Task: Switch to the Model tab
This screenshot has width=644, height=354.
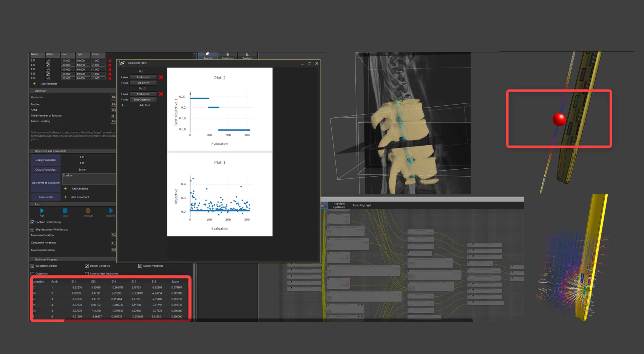Action: 208,56
